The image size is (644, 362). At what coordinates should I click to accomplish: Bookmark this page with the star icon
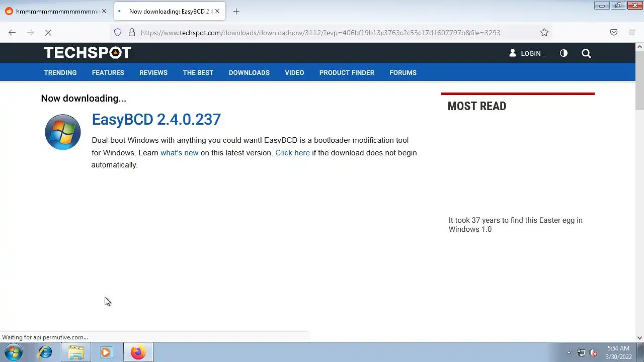coord(544,33)
